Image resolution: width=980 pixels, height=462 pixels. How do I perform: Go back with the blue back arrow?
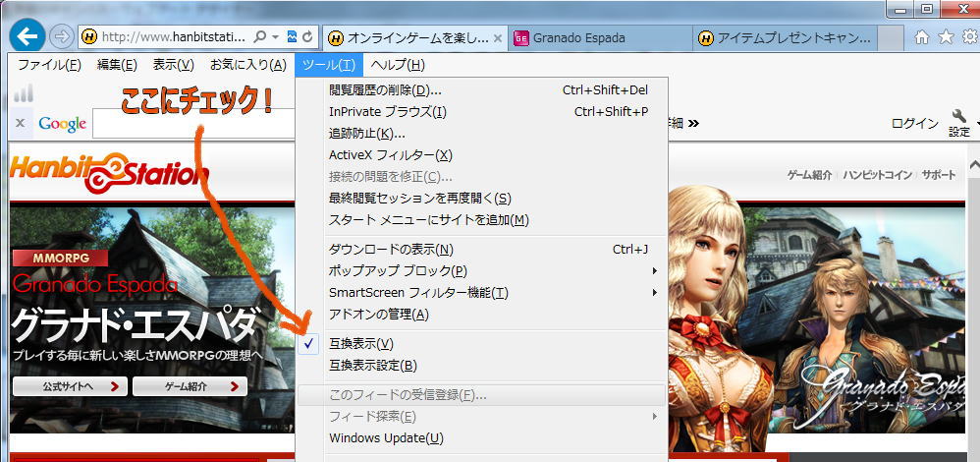point(27,36)
